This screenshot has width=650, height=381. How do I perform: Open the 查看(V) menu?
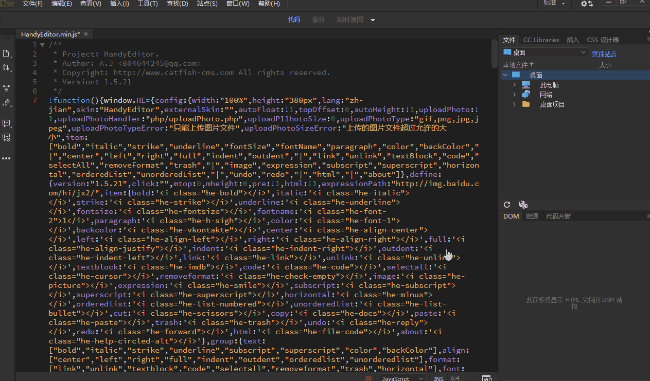click(90, 3)
